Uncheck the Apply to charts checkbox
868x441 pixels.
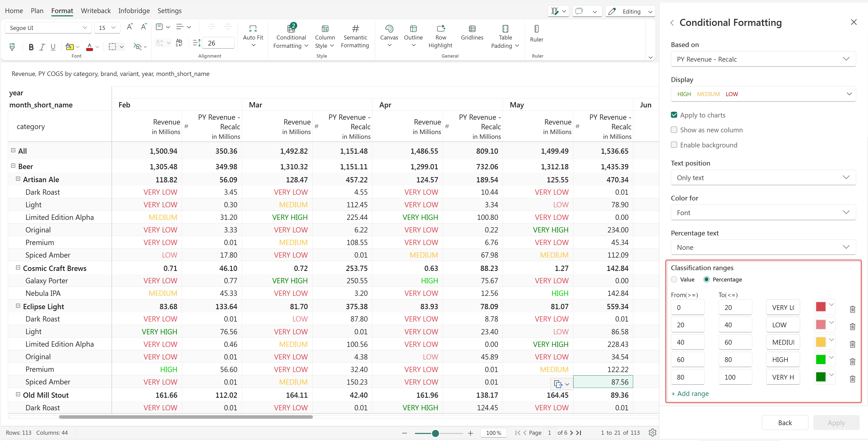click(x=674, y=115)
